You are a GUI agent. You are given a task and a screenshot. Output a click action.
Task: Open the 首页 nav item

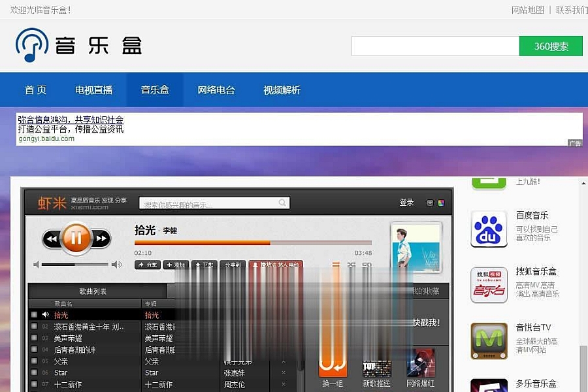click(36, 90)
